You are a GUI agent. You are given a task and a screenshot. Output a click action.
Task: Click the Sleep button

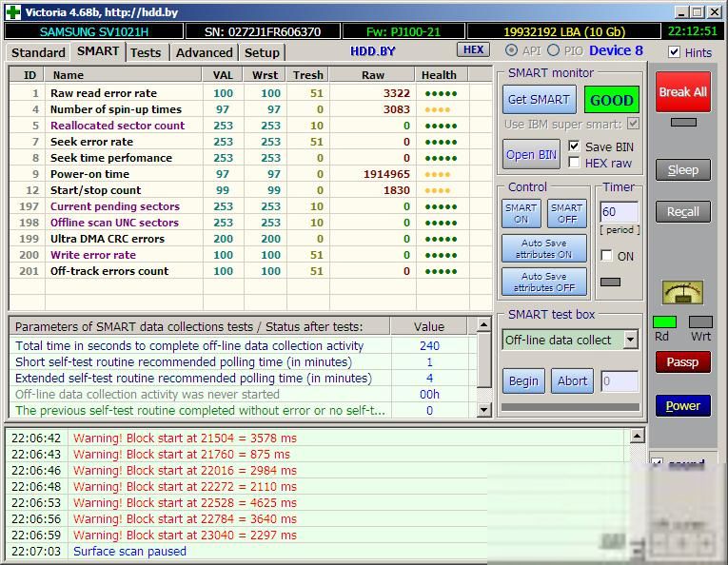pyautogui.click(x=683, y=170)
